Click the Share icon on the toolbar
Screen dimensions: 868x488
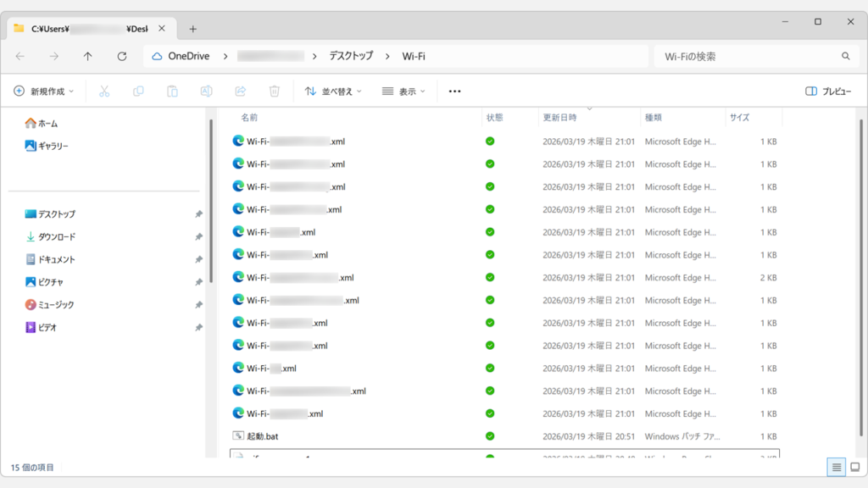coord(240,91)
